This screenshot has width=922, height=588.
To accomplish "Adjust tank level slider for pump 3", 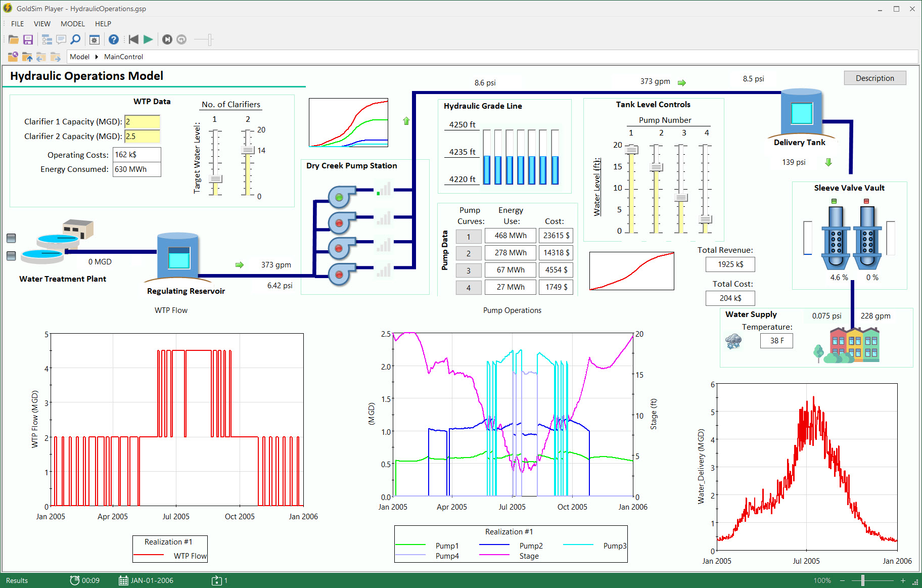I will click(x=681, y=198).
